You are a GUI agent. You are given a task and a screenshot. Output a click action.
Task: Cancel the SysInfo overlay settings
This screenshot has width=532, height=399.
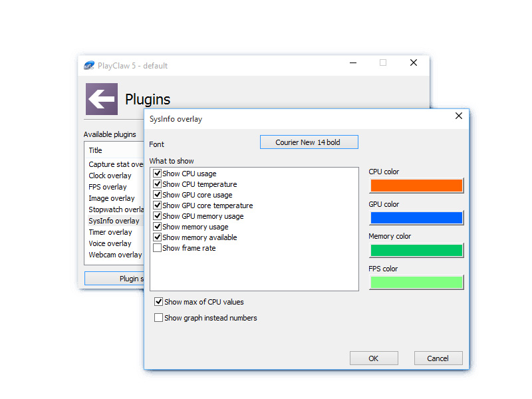pyautogui.click(x=438, y=358)
